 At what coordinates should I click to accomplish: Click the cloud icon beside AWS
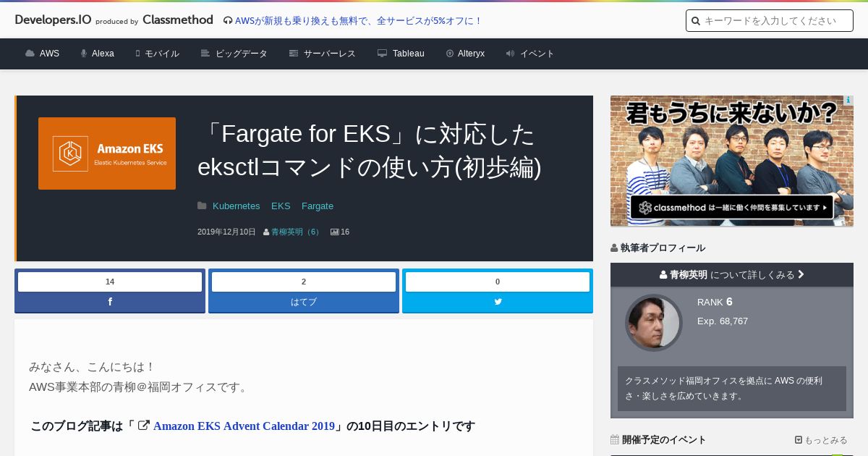pyautogui.click(x=30, y=54)
